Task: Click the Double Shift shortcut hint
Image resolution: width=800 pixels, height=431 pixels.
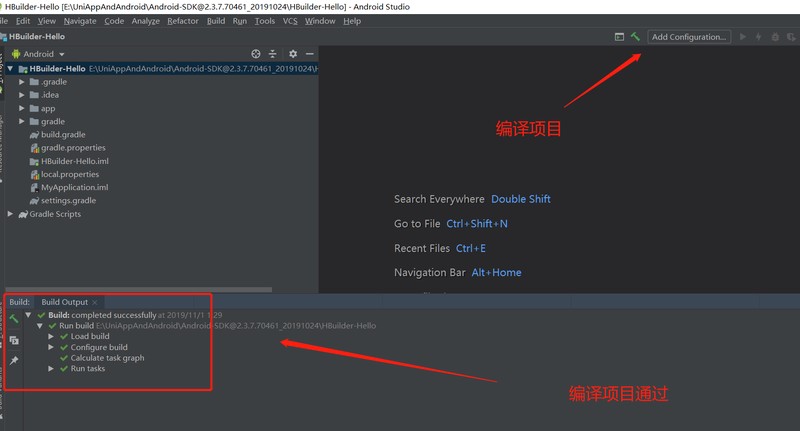Action: click(521, 199)
